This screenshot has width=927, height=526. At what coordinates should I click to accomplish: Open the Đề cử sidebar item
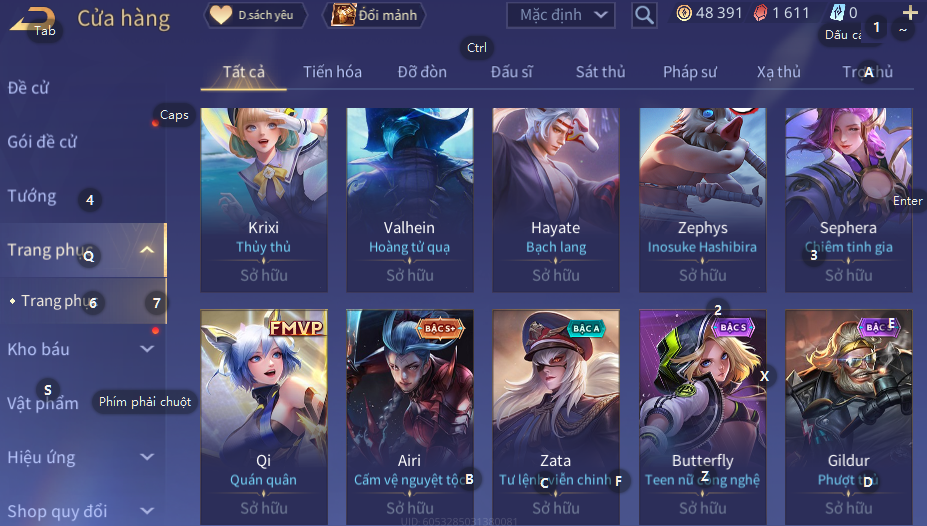(28, 88)
